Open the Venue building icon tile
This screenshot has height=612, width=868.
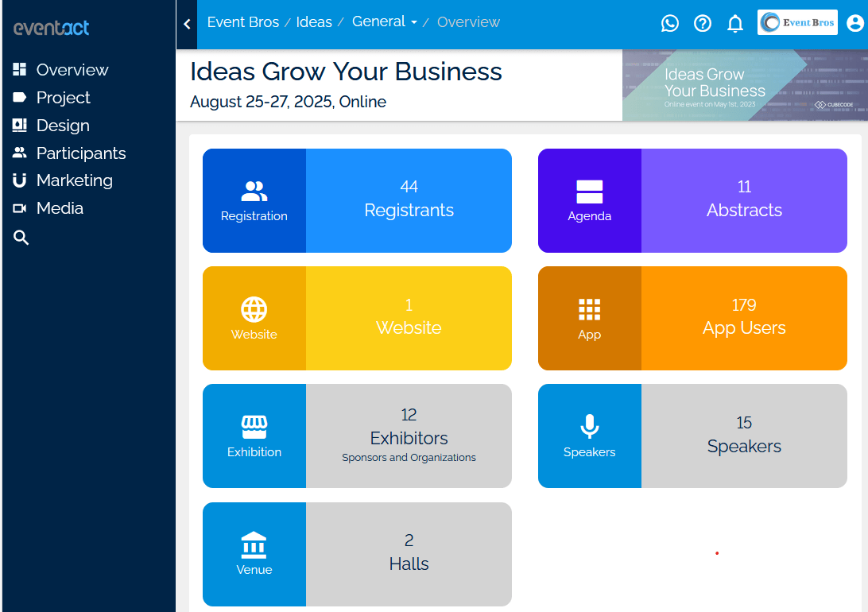[254, 554]
